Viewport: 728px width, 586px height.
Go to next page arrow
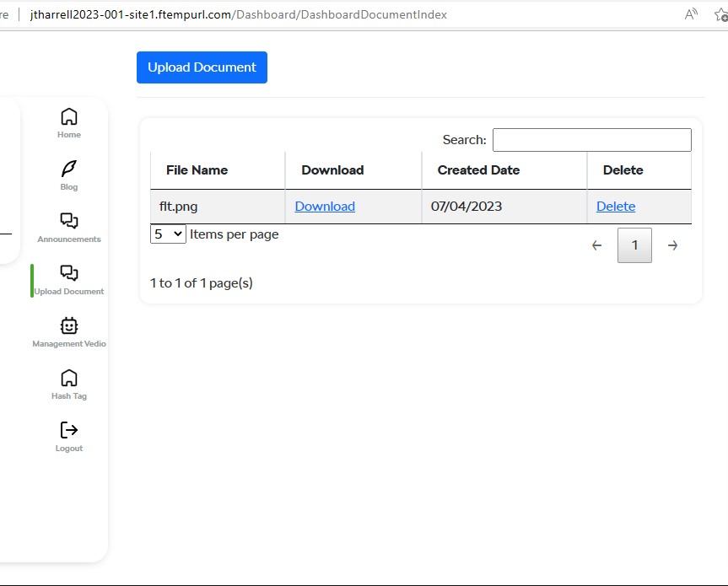click(672, 245)
